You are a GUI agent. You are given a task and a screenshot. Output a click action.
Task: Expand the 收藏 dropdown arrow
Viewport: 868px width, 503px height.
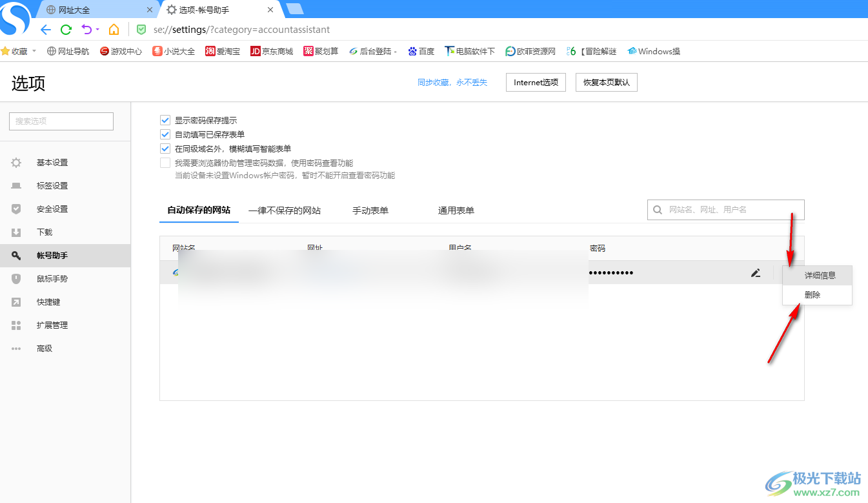(x=34, y=51)
